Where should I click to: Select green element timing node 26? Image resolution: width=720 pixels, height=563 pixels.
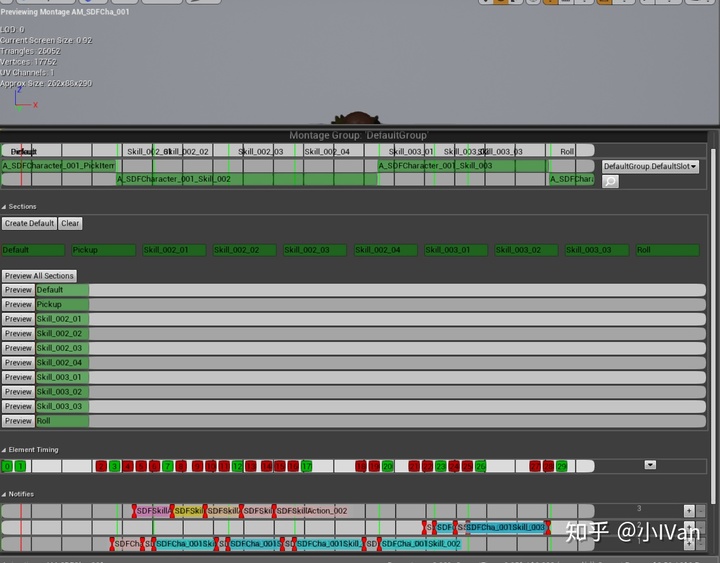(x=480, y=467)
